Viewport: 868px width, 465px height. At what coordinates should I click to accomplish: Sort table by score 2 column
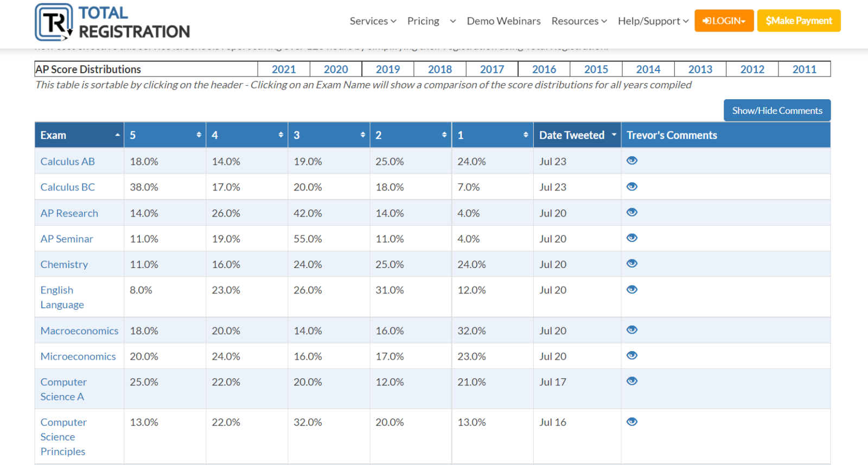pyautogui.click(x=411, y=135)
